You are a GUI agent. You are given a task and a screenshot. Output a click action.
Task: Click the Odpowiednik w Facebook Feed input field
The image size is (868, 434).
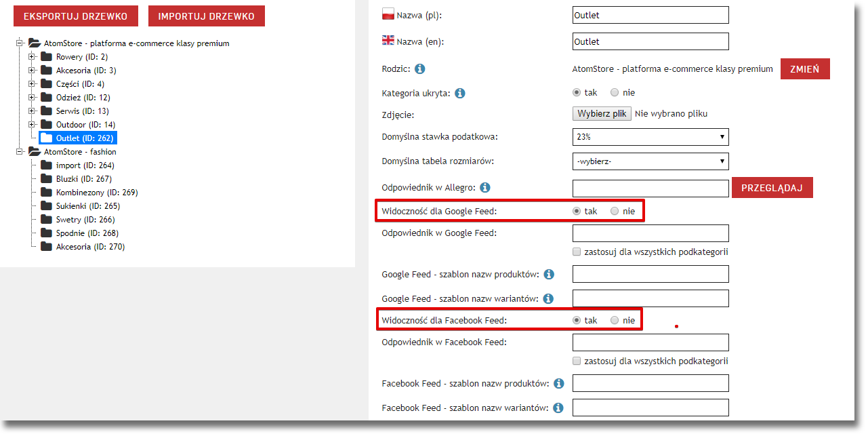650,342
